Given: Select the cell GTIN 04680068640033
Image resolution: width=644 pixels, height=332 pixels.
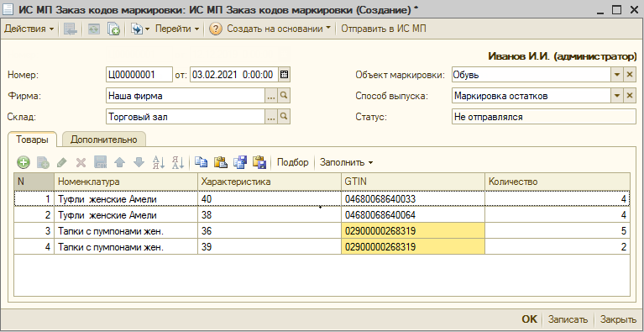Looking at the screenshot, I should pos(413,199).
